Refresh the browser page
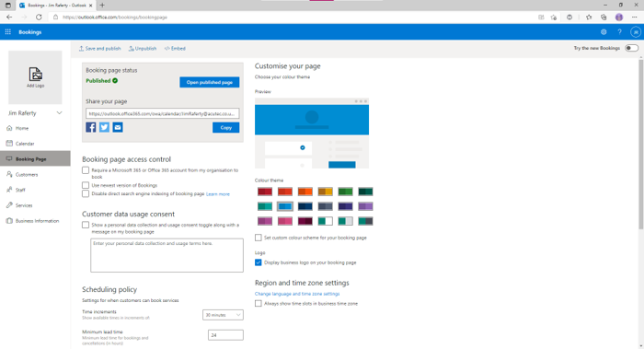644x349 pixels. (x=39, y=17)
